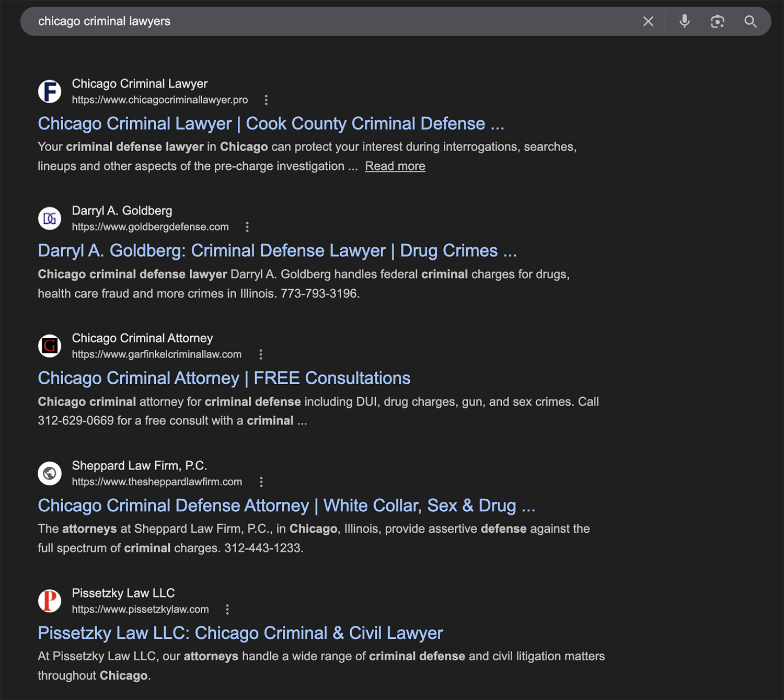
Task: Click the Garfinkel Criminal Law G favicon
Action: (x=50, y=346)
